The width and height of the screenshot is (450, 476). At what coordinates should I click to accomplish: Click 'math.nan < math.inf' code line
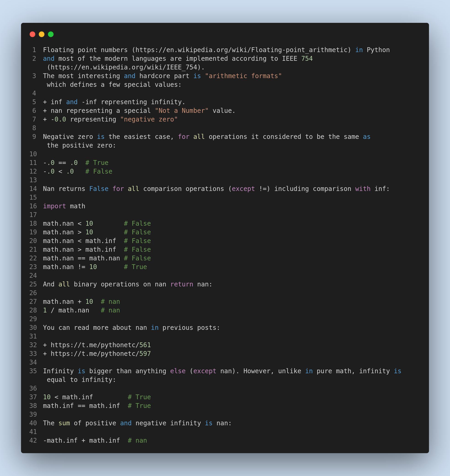(79, 241)
